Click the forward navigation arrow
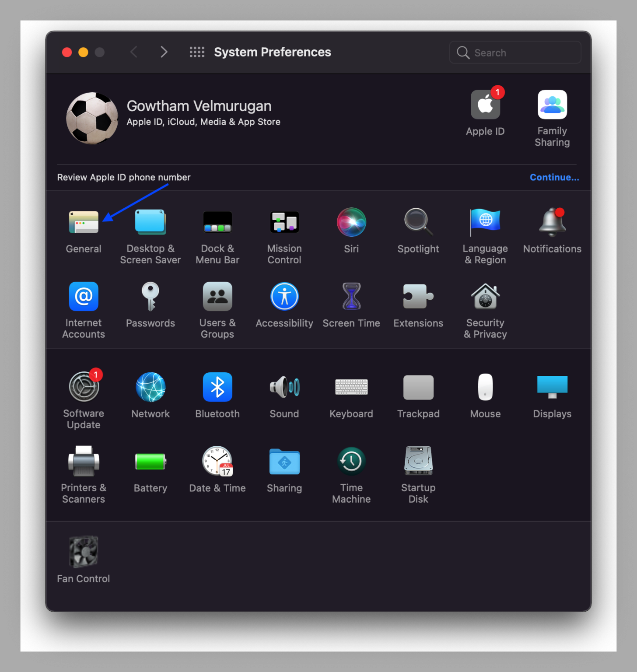The width and height of the screenshot is (637, 672). click(x=164, y=52)
